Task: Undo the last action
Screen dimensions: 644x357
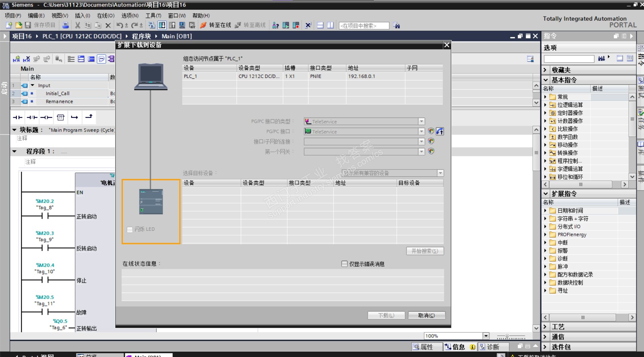Action: (x=120, y=25)
